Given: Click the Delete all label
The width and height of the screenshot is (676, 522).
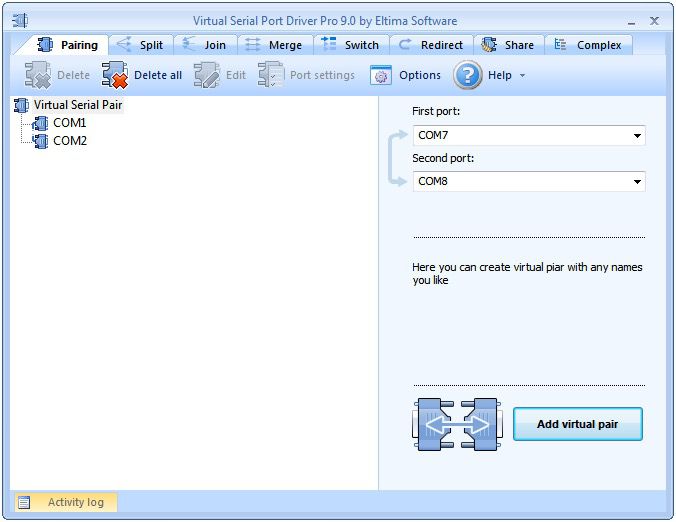Looking at the screenshot, I should (158, 75).
